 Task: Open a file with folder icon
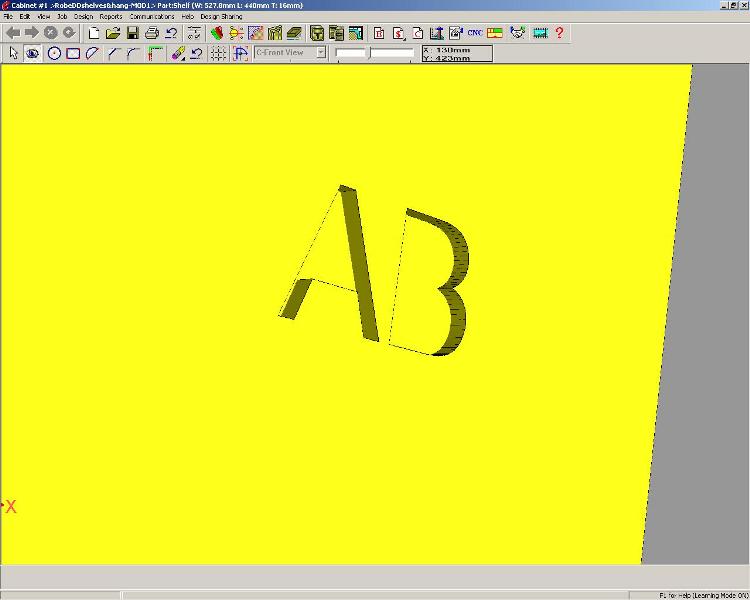point(113,33)
